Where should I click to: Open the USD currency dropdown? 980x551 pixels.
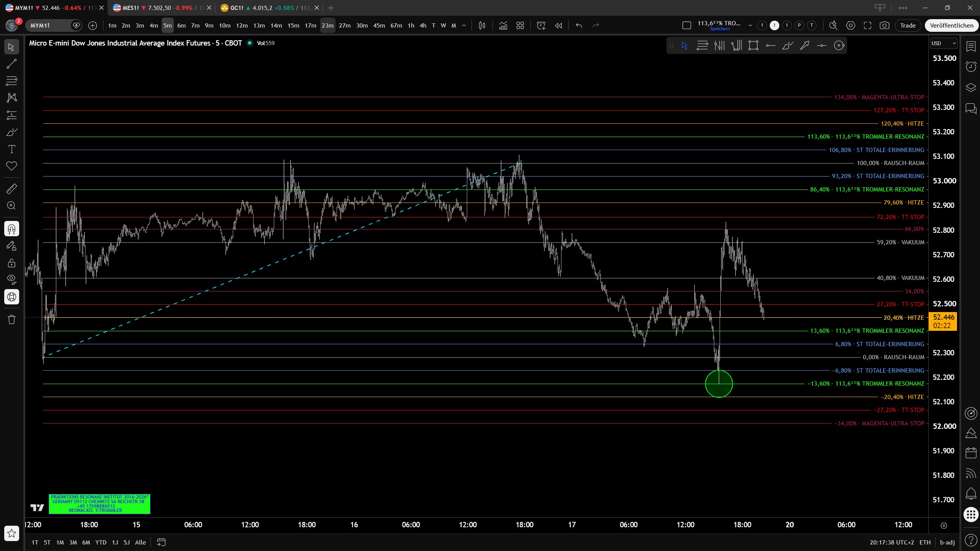pyautogui.click(x=943, y=43)
